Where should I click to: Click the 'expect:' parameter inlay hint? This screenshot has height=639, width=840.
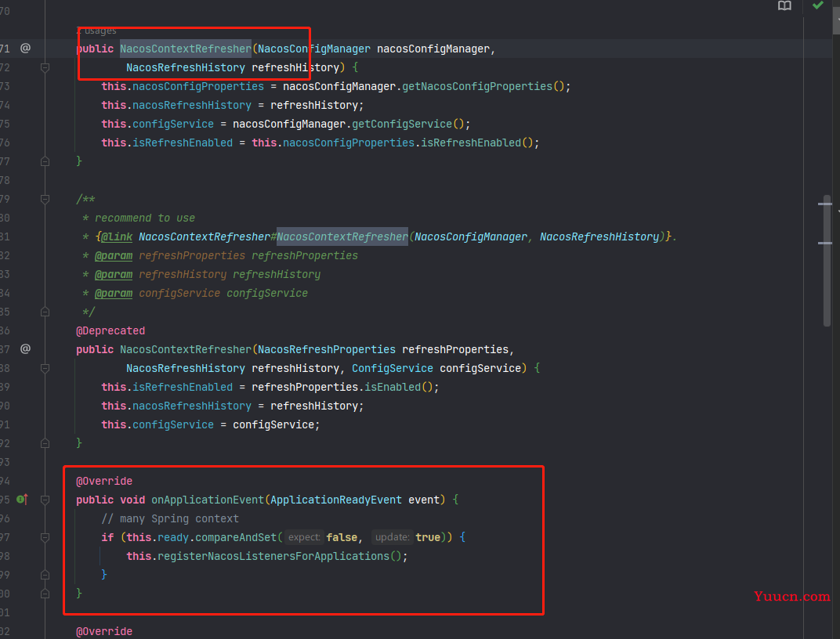(304, 536)
